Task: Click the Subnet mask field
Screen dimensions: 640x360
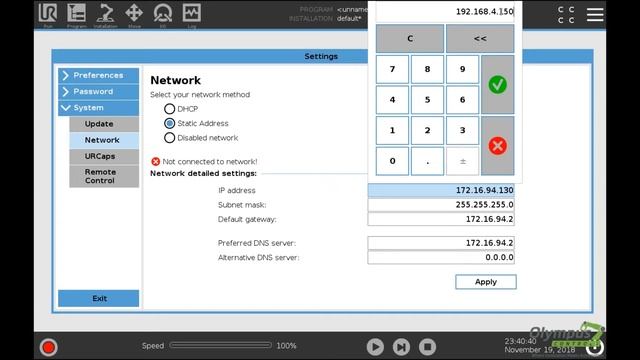Action: (441, 205)
